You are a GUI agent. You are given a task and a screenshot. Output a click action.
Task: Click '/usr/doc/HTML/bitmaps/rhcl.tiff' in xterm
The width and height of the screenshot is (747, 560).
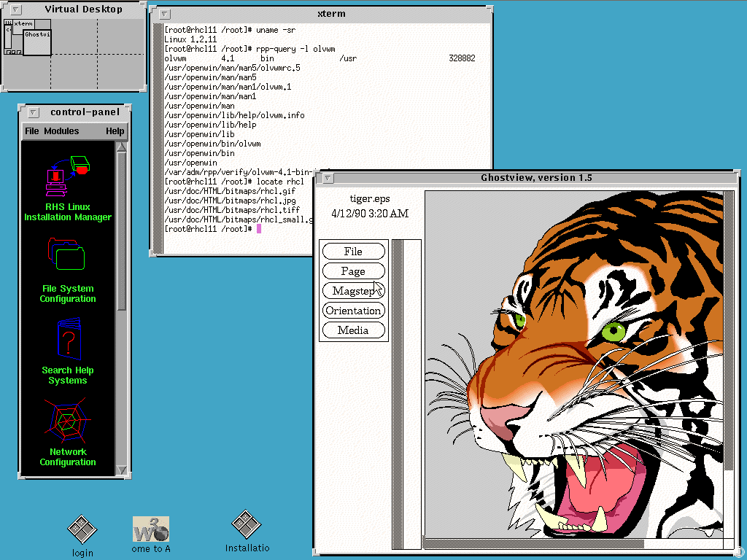click(232, 210)
